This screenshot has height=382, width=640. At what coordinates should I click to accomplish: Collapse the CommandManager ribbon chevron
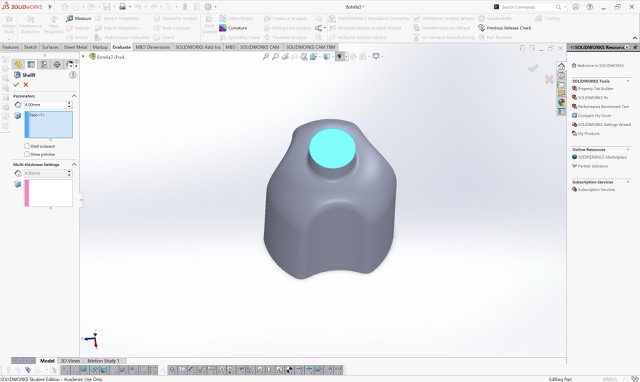[635, 38]
